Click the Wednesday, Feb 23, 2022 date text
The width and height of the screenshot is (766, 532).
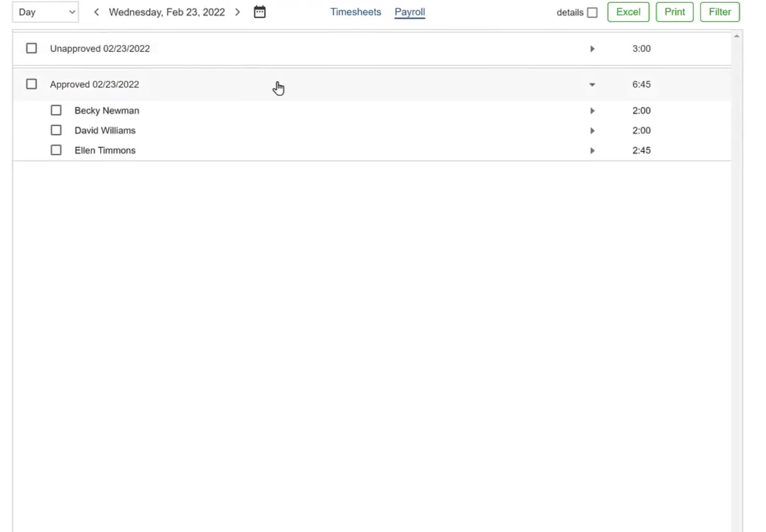tap(167, 12)
